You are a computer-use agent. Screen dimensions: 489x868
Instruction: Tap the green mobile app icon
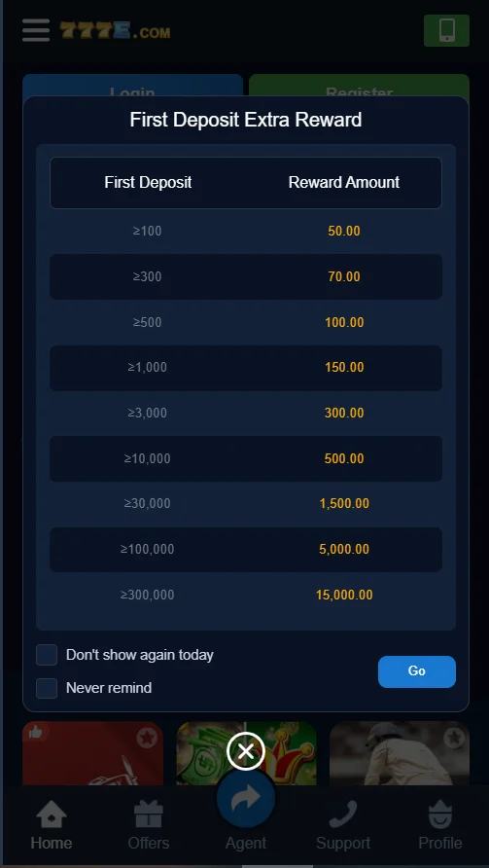pos(446,30)
